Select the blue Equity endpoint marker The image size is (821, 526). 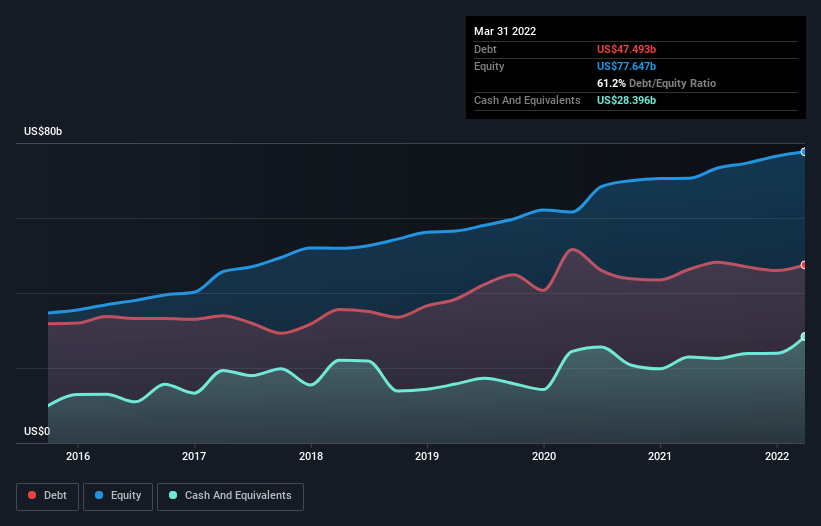804,152
